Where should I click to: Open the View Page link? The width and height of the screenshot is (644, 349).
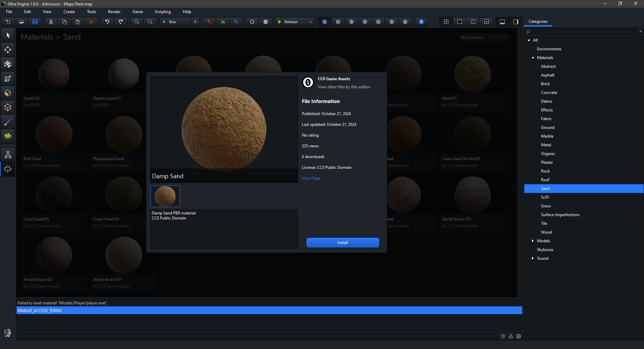[311, 178]
